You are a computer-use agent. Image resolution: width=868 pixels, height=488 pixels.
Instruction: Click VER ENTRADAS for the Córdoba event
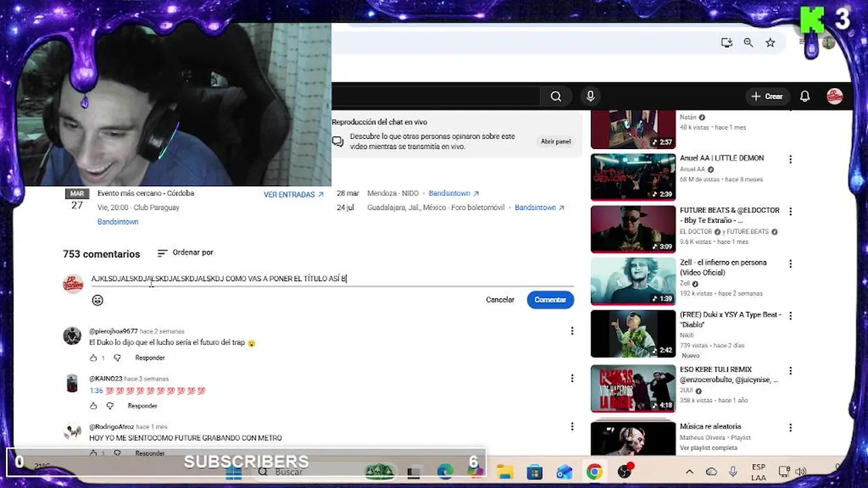(x=294, y=195)
